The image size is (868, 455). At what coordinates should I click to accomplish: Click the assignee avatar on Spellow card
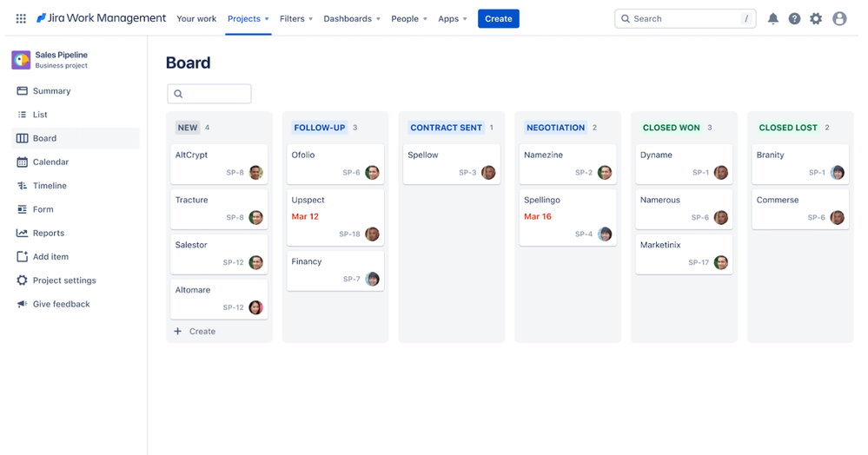coord(488,172)
